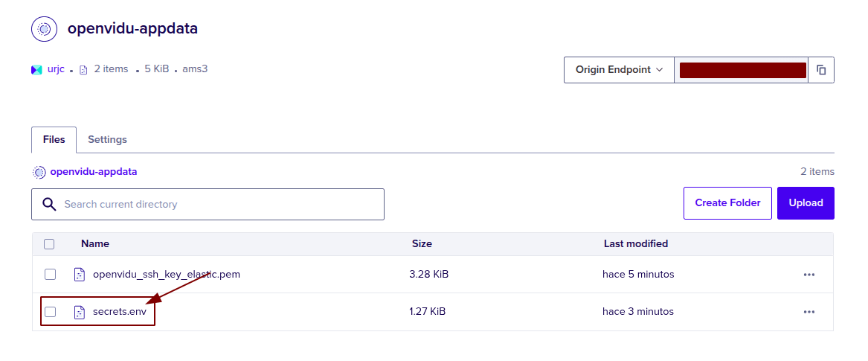Image resolution: width=868 pixels, height=361 pixels.
Task: Toggle the select-all files checkbox
Action: 49,244
